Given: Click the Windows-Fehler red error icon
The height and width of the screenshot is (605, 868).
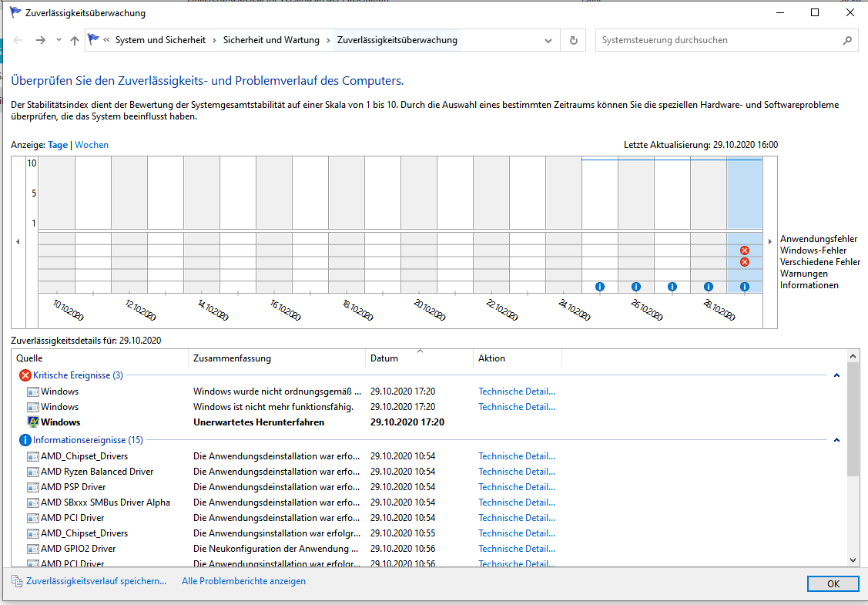Looking at the screenshot, I should (745, 250).
